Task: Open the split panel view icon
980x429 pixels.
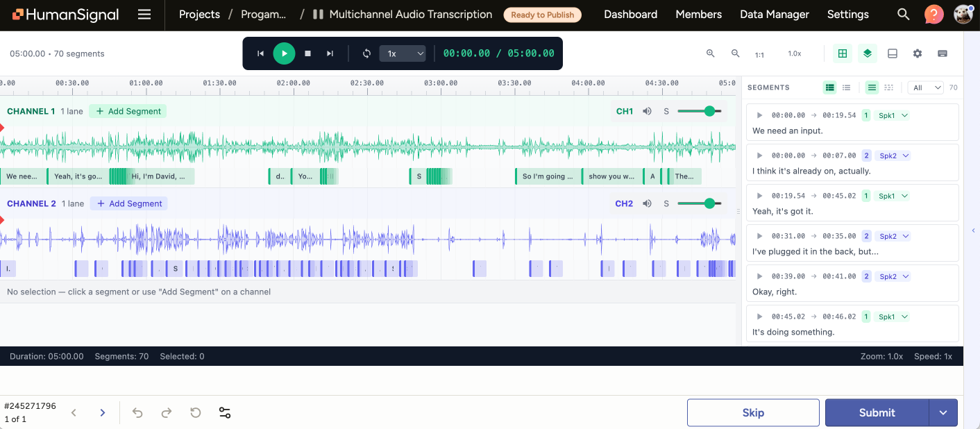Action: [x=892, y=53]
